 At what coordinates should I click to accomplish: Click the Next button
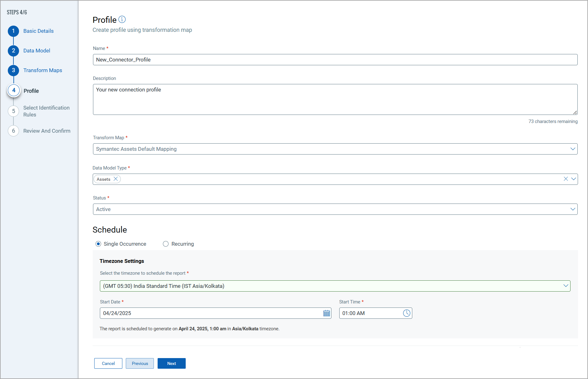[171, 363]
